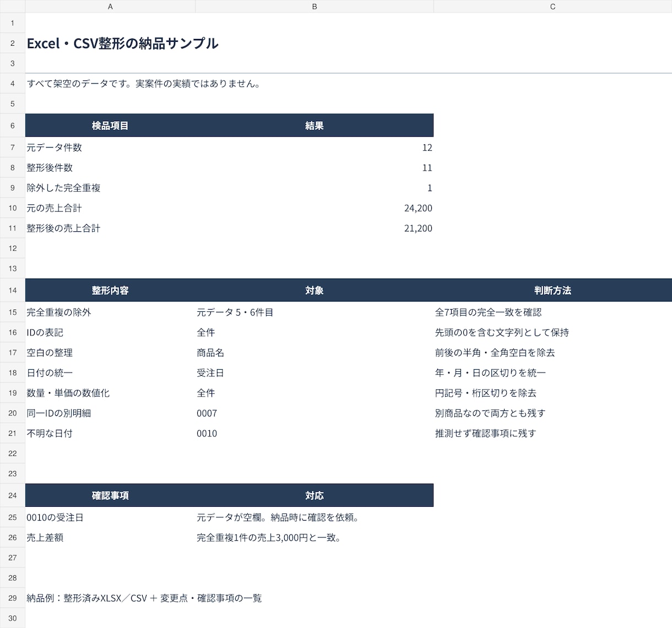Click the '元の売上合計' cell
The image size is (672, 628).
click(110, 208)
